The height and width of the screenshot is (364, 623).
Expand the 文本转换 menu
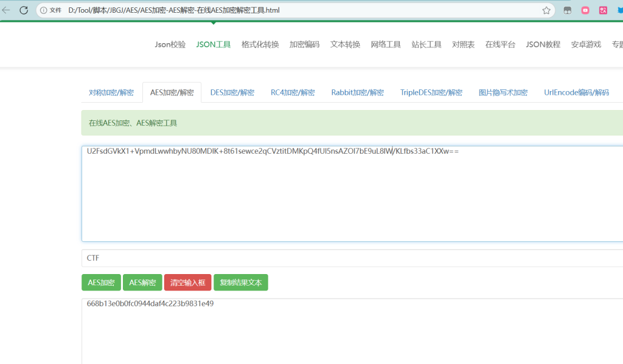[345, 44]
